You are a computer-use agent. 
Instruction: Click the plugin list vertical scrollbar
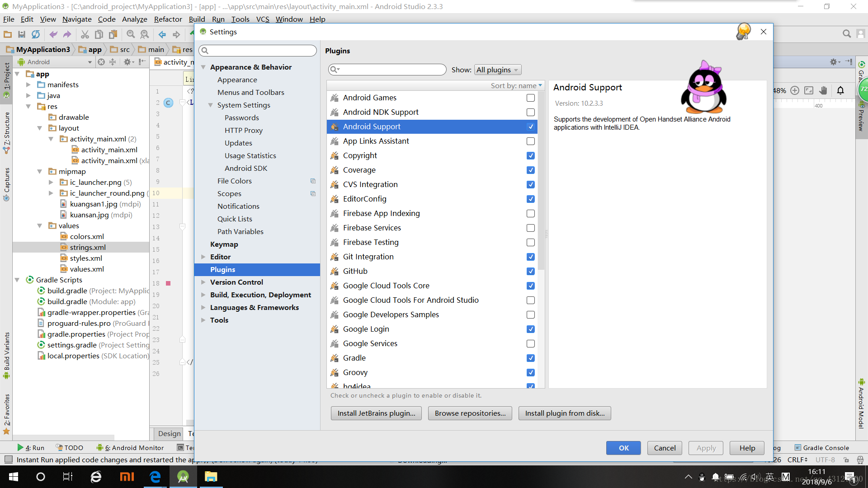(541, 181)
